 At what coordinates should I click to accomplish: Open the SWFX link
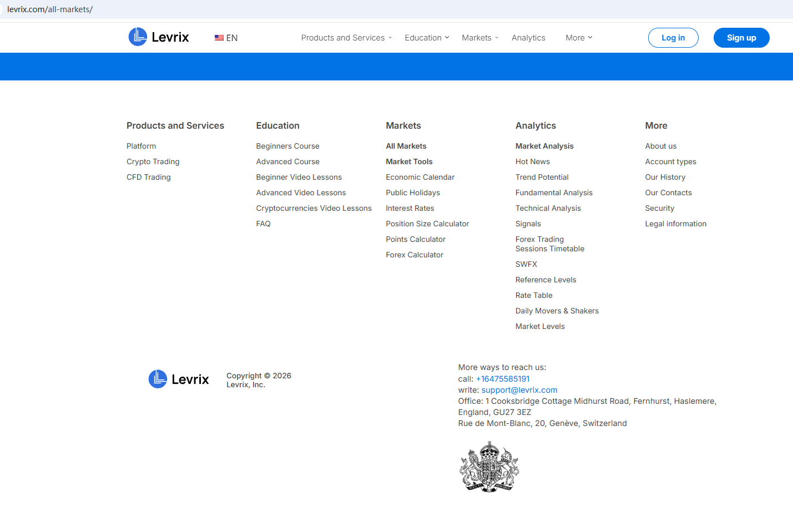527,264
